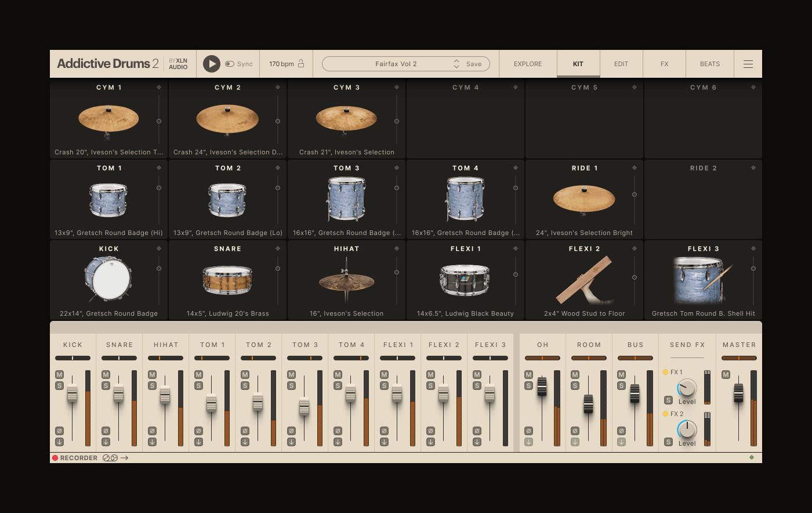
Task: Select the SEND FX channel header
Action: [687, 345]
